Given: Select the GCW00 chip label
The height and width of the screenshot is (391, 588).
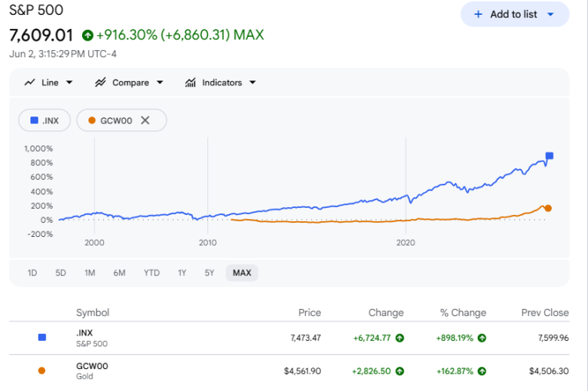Looking at the screenshot, I should click(x=117, y=120).
